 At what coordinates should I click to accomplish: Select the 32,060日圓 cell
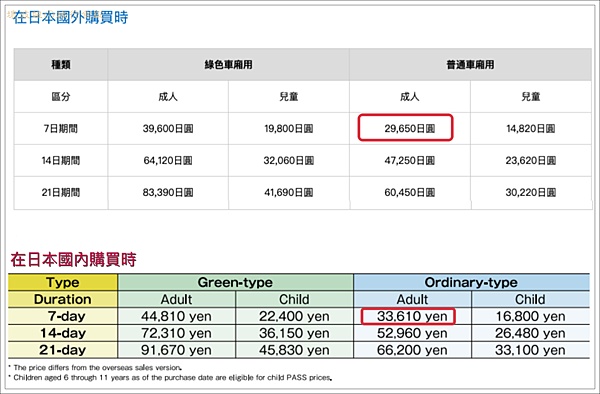(x=289, y=161)
